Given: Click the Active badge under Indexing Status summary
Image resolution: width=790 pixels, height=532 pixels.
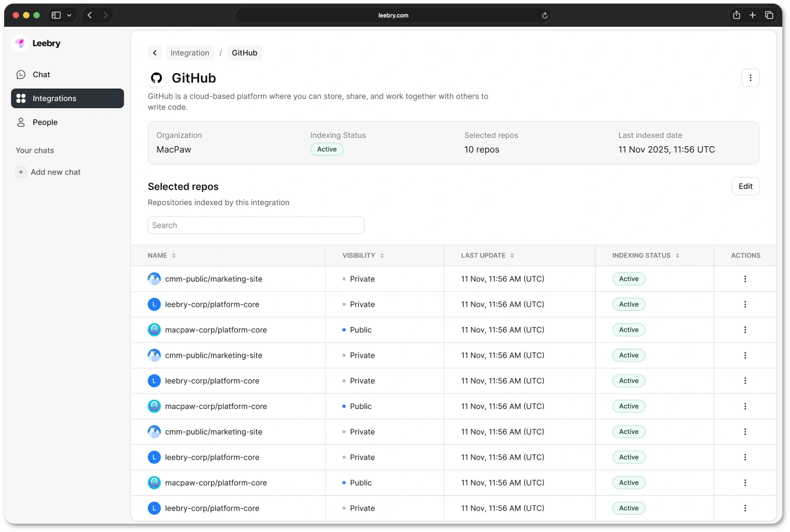Looking at the screenshot, I should (x=327, y=149).
